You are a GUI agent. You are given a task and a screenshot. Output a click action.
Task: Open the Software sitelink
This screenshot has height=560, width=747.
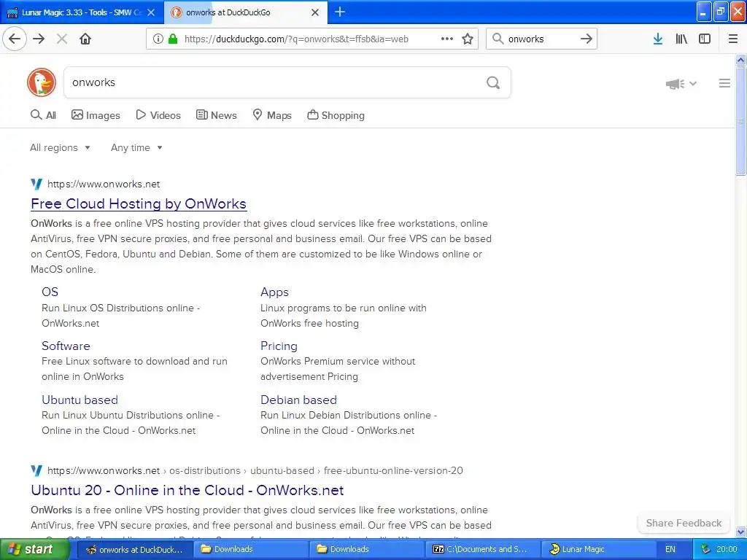[66, 346]
